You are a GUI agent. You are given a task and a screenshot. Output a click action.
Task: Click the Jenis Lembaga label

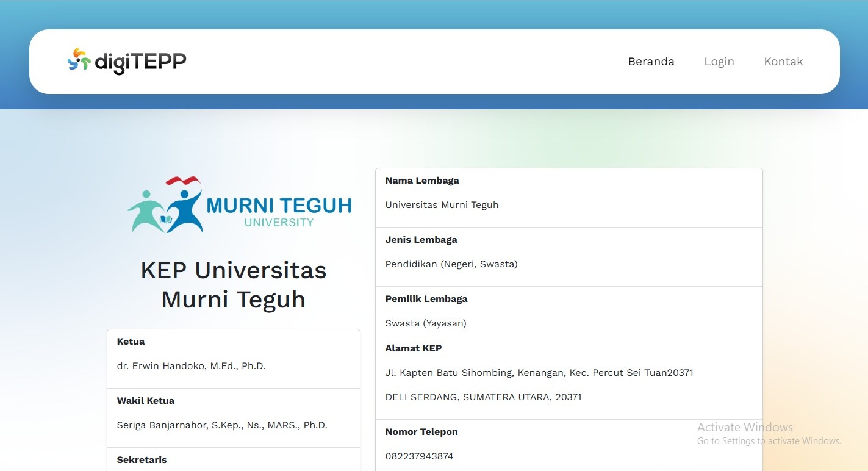pyautogui.click(x=421, y=240)
